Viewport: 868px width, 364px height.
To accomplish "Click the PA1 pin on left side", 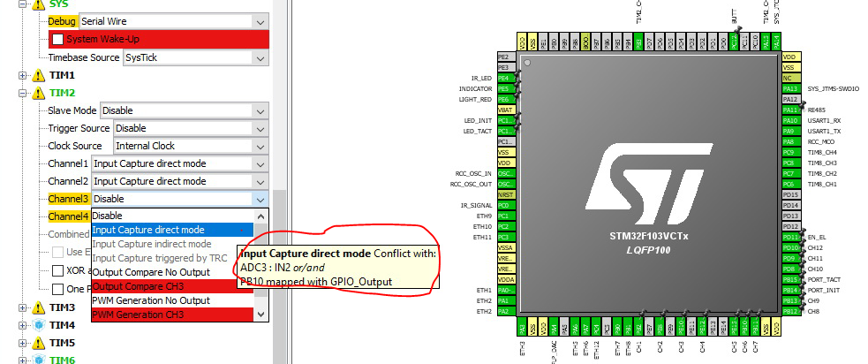I will pos(506,300).
